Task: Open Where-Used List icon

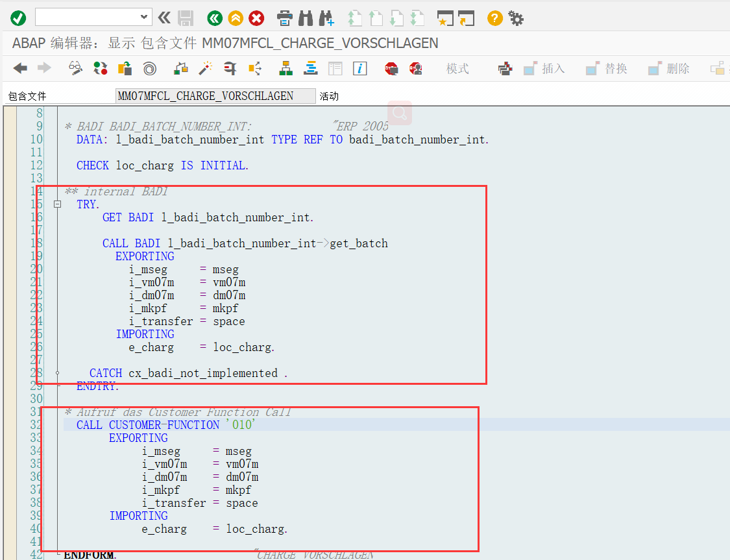Action: click(x=254, y=68)
